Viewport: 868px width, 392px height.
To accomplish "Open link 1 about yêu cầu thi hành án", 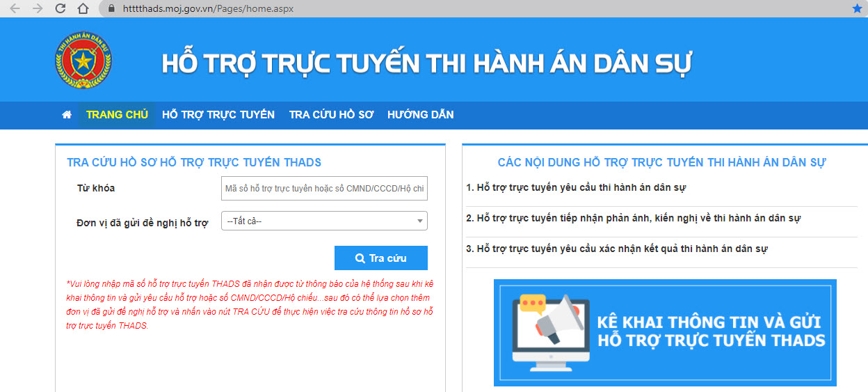I will pyautogui.click(x=577, y=187).
